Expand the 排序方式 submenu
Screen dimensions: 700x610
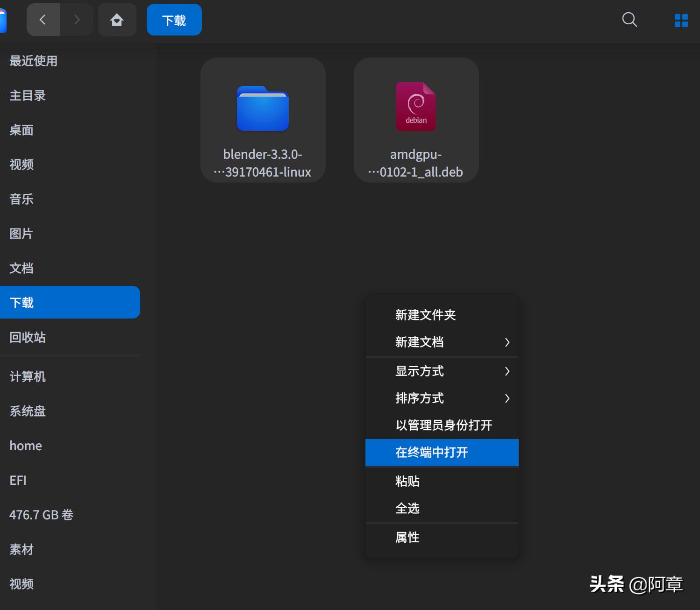[442, 398]
